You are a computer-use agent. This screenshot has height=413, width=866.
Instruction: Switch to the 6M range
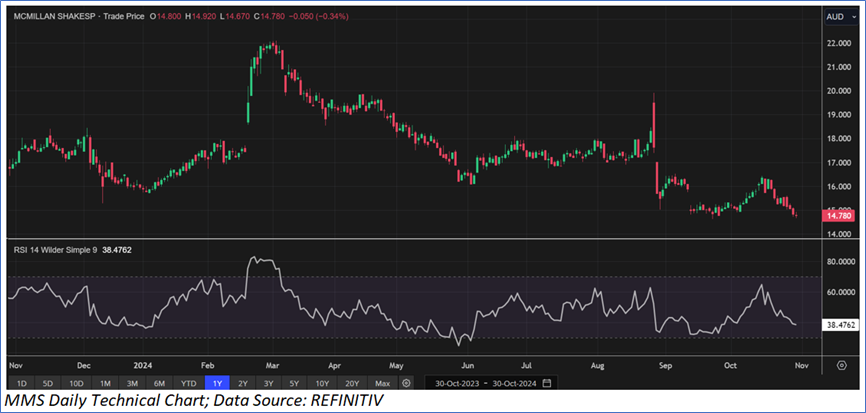coord(160,383)
